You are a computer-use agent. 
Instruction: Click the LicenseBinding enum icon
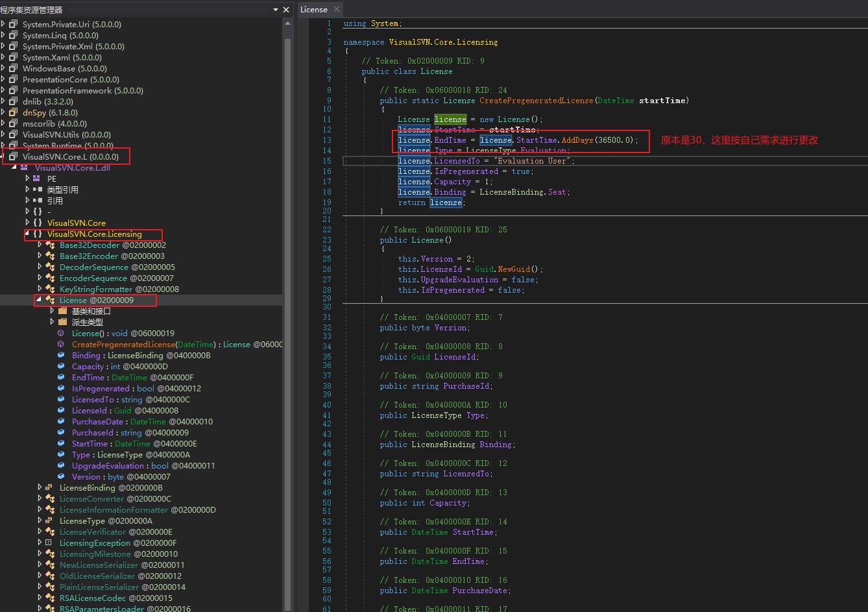pos(49,487)
